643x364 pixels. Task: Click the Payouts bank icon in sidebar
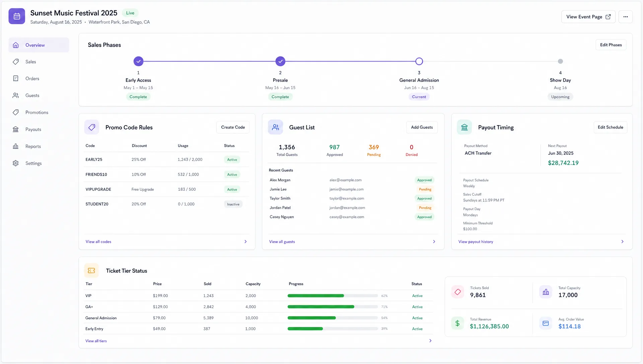click(16, 129)
